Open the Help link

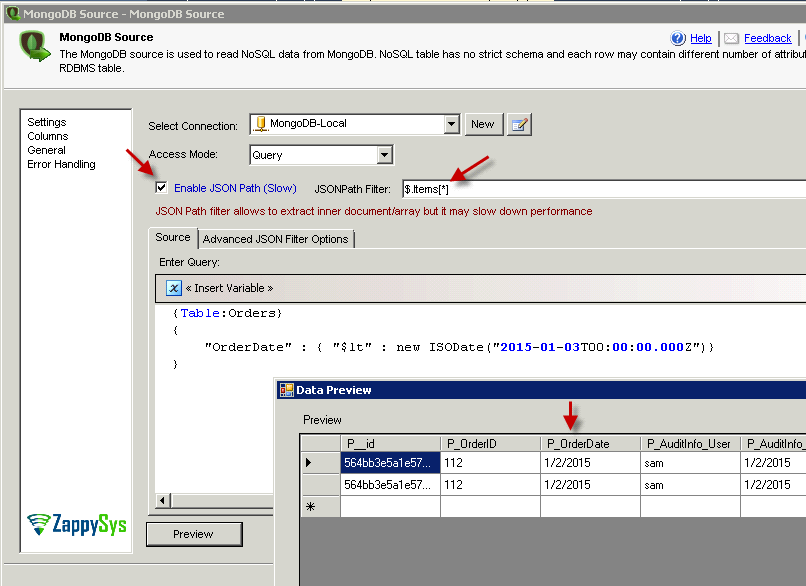701,38
